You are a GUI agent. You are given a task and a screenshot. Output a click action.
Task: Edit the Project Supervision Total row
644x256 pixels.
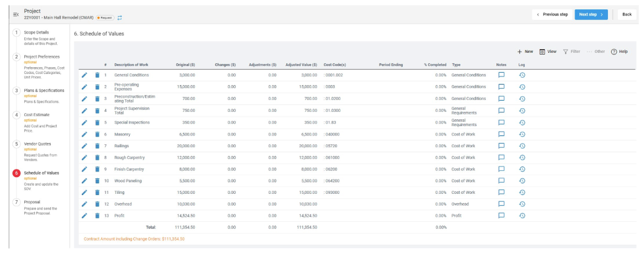point(84,111)
